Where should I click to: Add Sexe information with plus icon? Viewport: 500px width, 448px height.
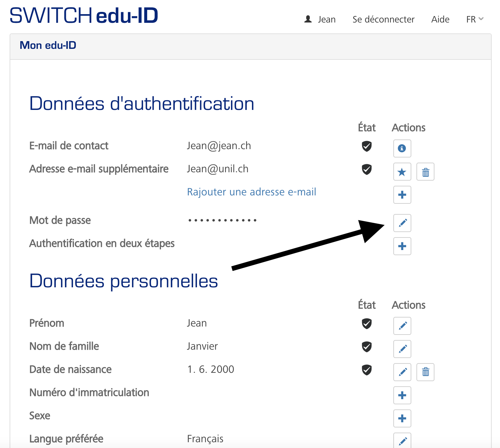[x=402, y=418]
